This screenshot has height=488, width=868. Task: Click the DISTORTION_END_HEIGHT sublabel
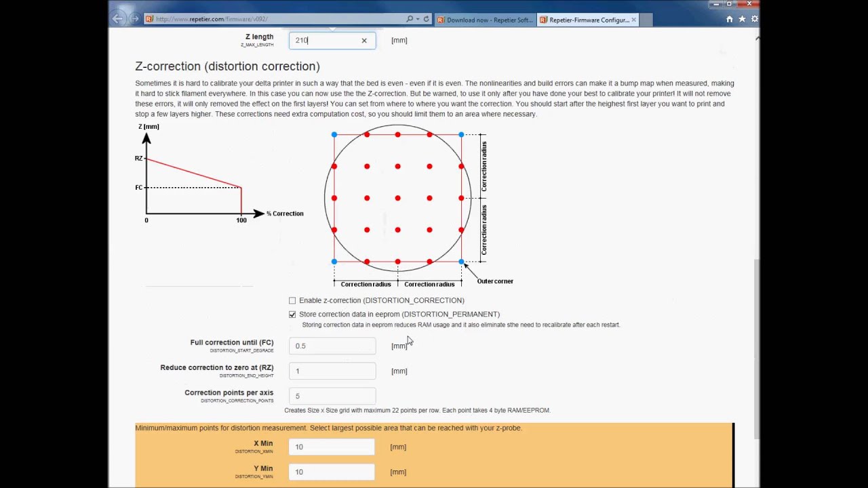pyautogui.click(x=246, y=375)
